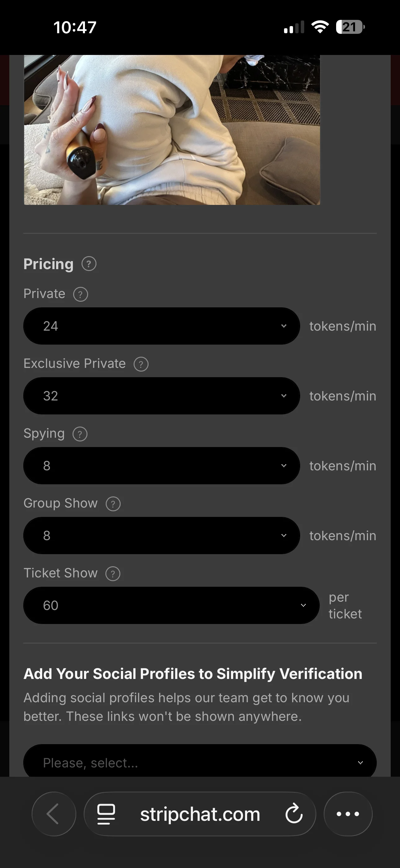This screenshot has height=868, width=400.
Task: Tap the battery indicator in status bar
Action: click(350, 27)
